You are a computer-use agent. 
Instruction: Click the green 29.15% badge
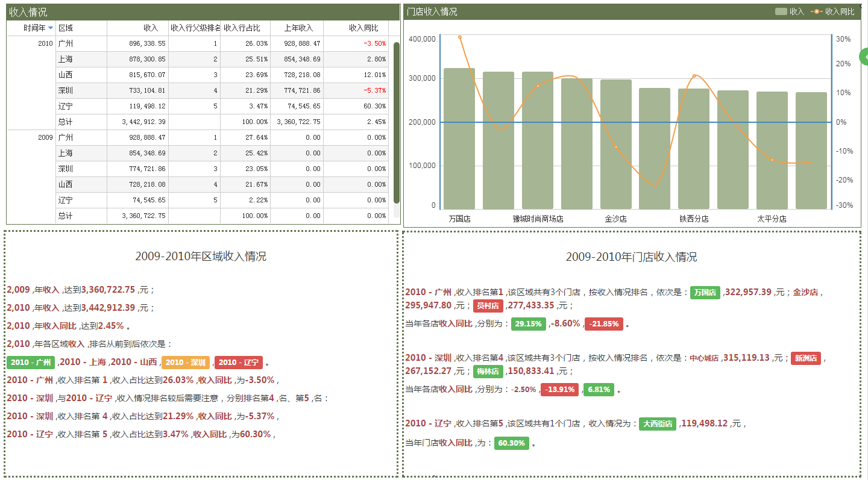(x=529, y=324)
